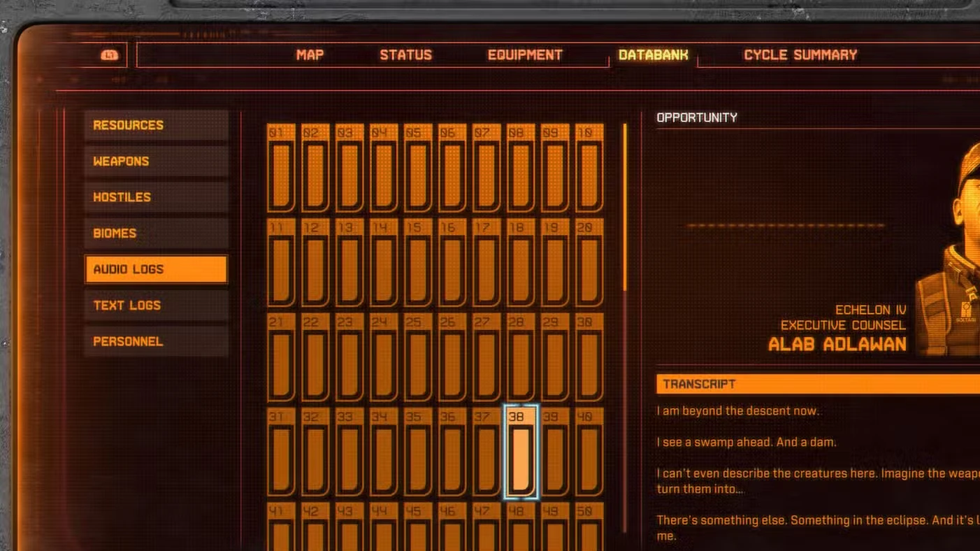This screenshot has height=551, width=980.
Task: Click the EXECUTIVE COUNSEL label
Action: [843, 325]
